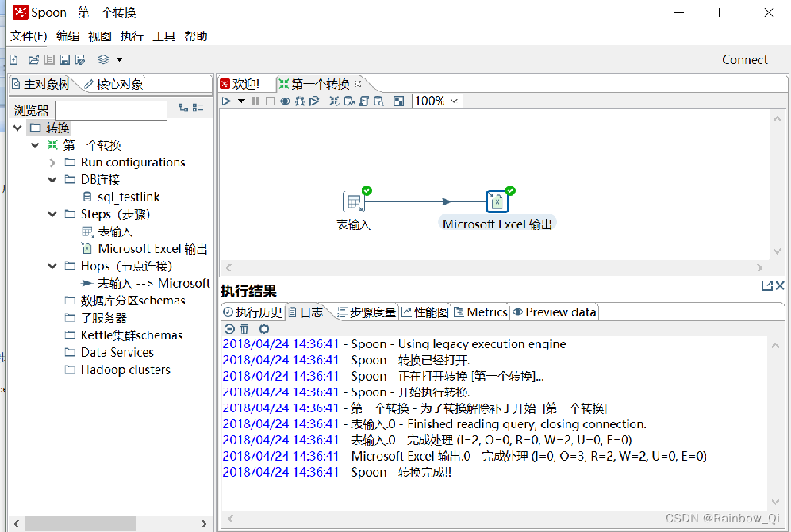Collapse the 第一个转换 tree node

pyautogui.click(x=35, y=145)
